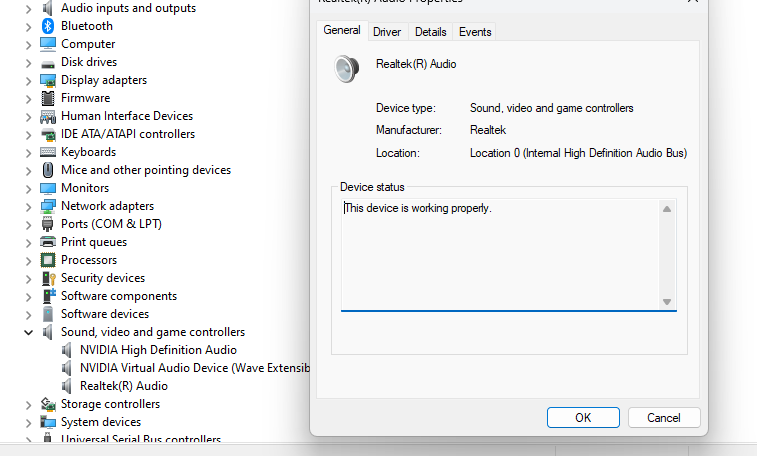Viewport: 757px width, 456px height.
Task: Click the Bluetooth category icon
Action: [48, 26]
